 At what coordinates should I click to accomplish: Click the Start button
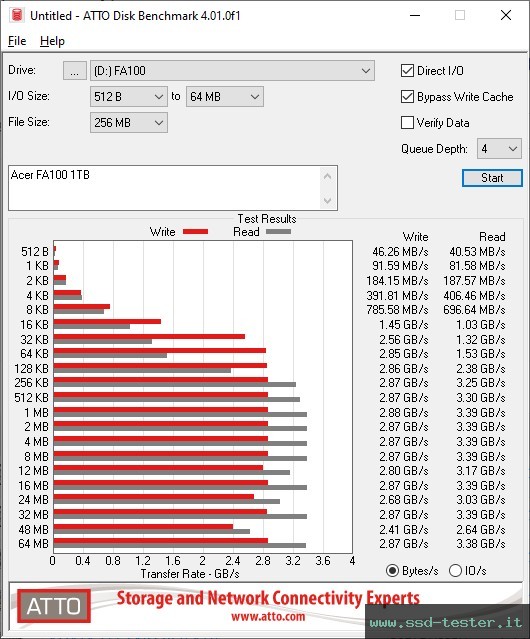pyautogui.click(x=492, y=178)
